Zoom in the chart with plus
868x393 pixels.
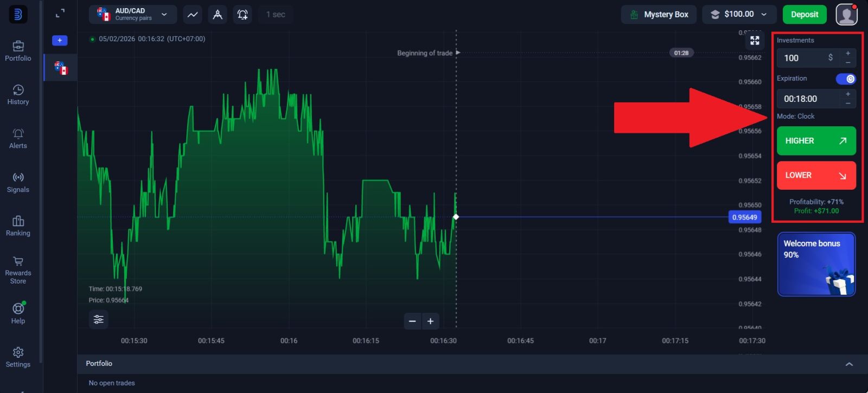pyautogui.click(x=430, y=321)
